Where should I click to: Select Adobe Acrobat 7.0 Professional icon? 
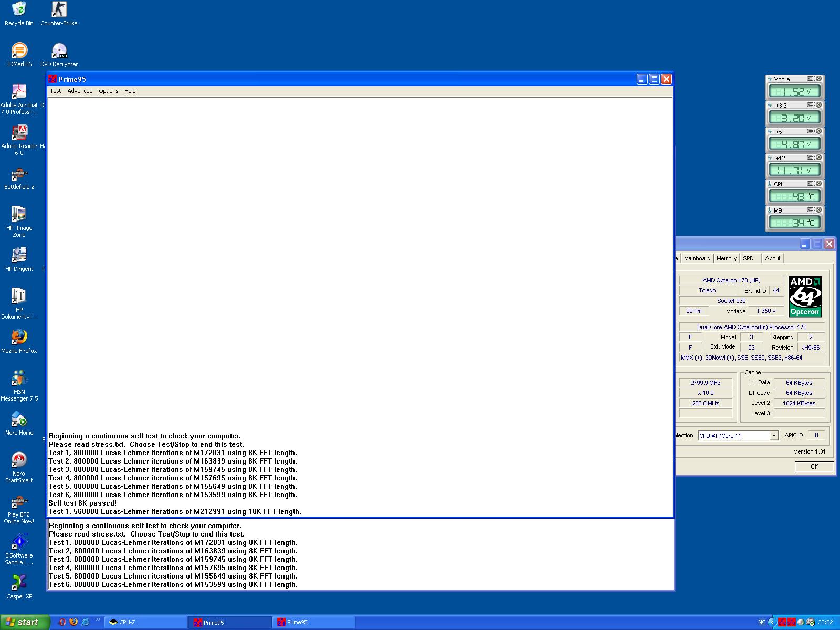19,99
